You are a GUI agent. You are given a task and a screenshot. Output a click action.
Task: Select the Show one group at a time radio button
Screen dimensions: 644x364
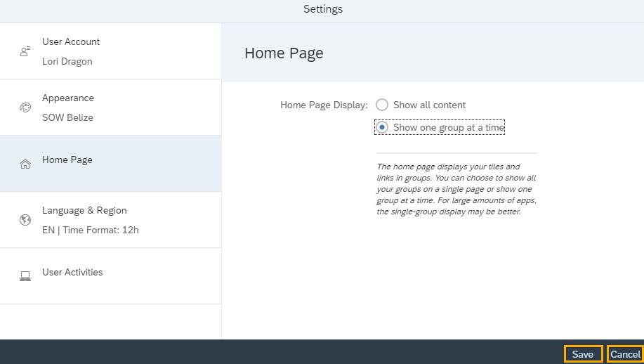[x=382, y=127]
